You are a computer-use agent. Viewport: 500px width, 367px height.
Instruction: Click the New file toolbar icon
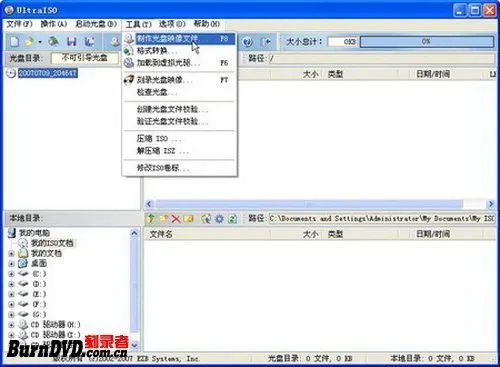(14, 42)
